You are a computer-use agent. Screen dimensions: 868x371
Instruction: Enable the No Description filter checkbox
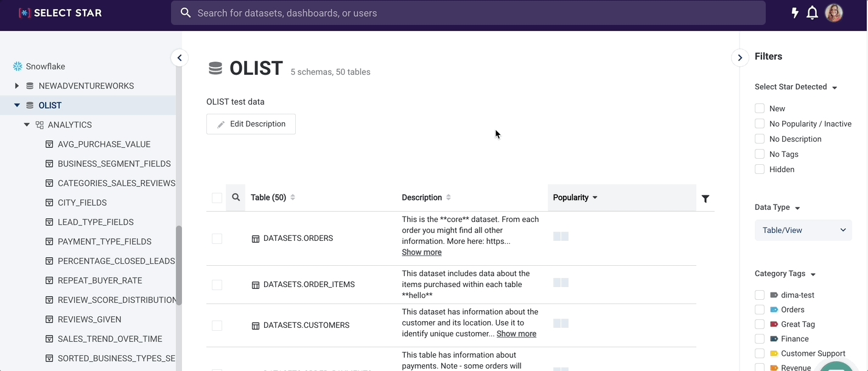(x=760, y=139)
